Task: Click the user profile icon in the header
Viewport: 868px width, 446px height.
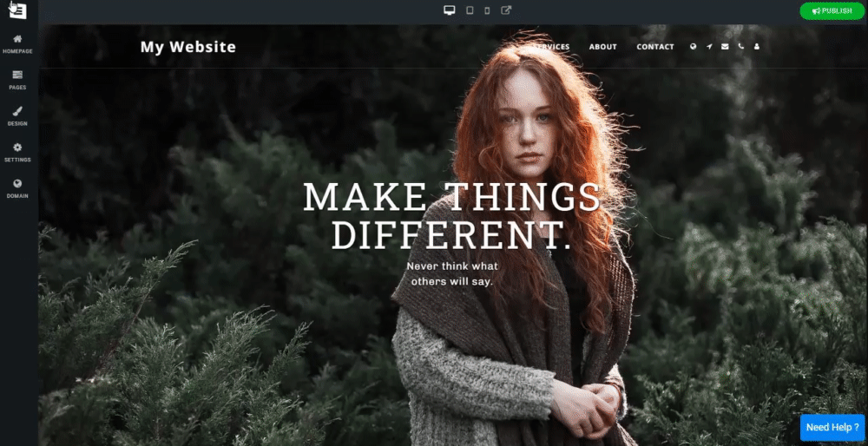Action: click(757, 47)
